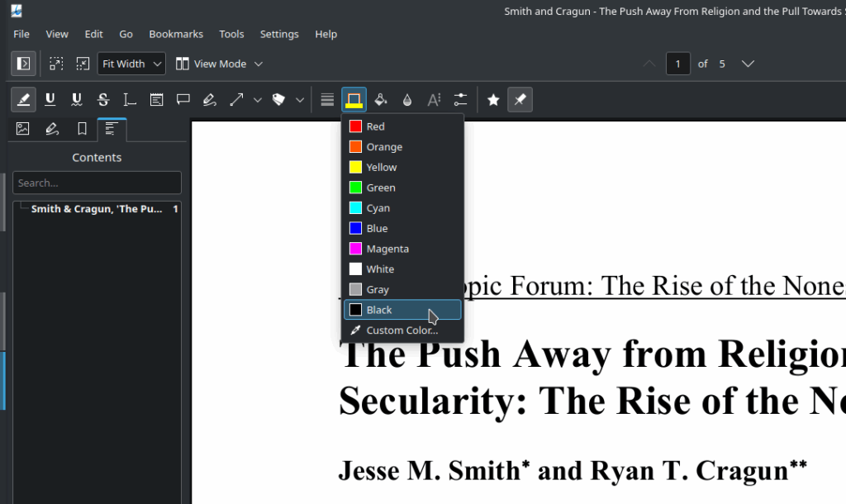Open the Settings menu

tap(279, 34)
